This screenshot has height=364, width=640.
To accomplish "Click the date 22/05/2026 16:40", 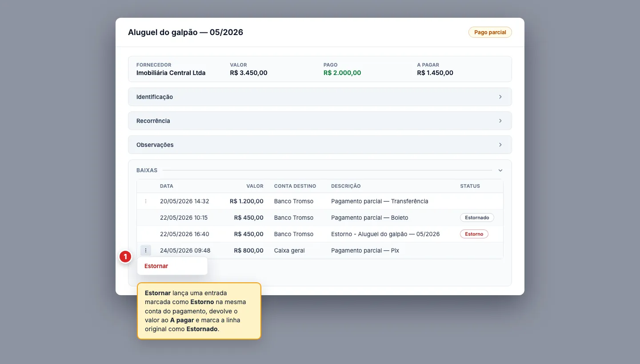I will pyautogui.click(x=184, y=234).
